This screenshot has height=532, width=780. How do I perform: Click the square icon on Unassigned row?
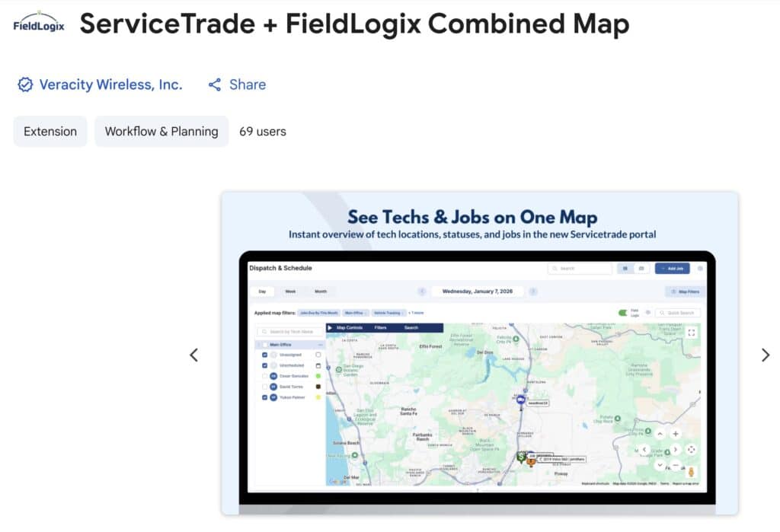click(318, 355)
